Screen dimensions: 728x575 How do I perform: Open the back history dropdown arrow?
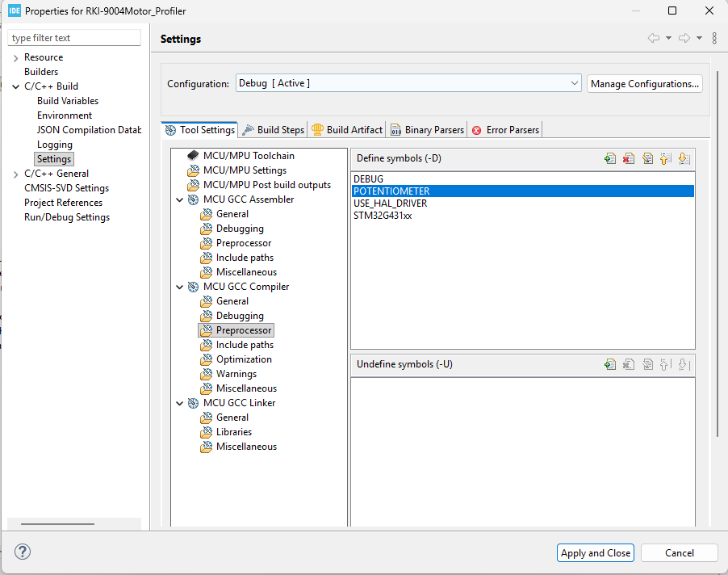click(x=668, y=38)
